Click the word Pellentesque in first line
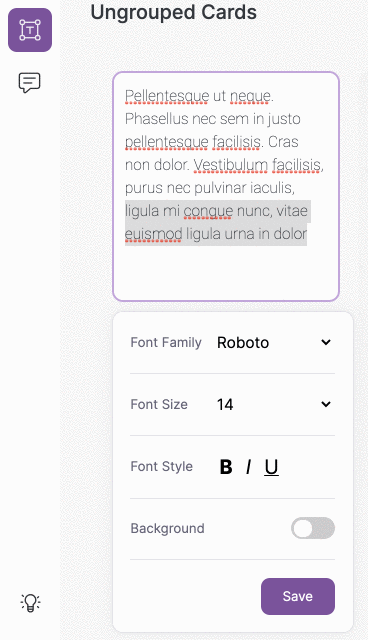 click(x=167, y=96)
